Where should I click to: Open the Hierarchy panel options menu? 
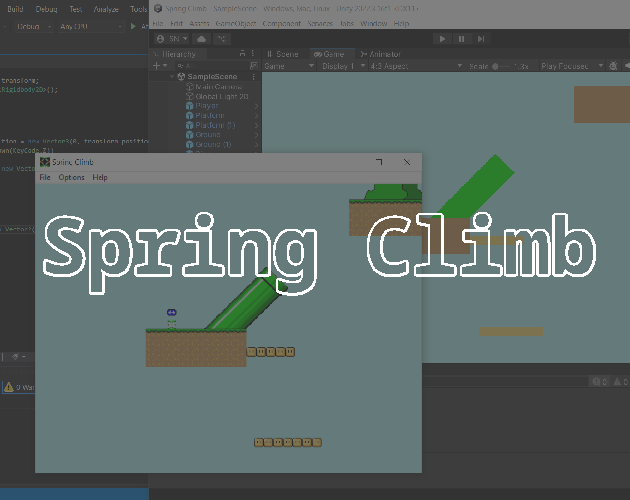tap(253, 53)
